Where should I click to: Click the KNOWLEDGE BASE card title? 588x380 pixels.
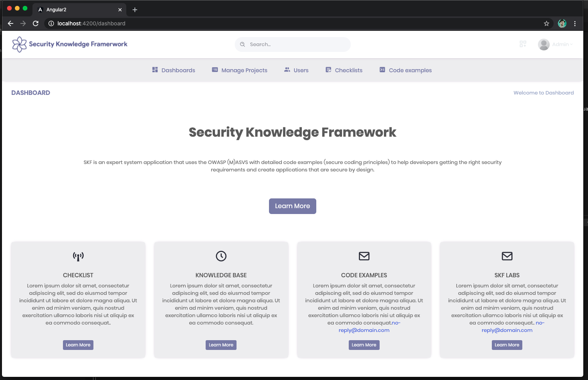[221, 275]
